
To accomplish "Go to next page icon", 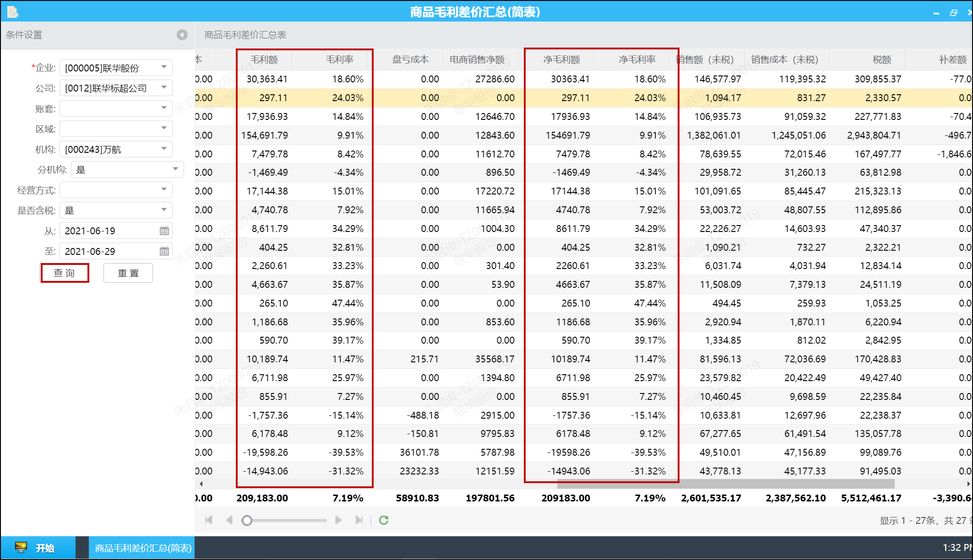I will [338, 520].
